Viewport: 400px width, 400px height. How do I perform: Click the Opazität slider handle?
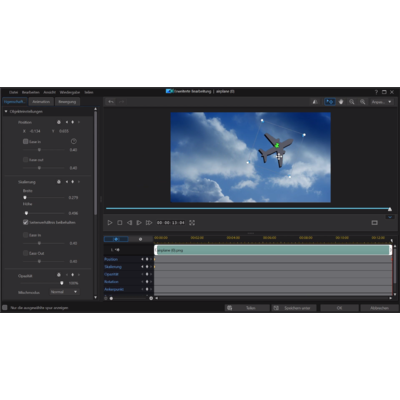(x=62, y=283)
